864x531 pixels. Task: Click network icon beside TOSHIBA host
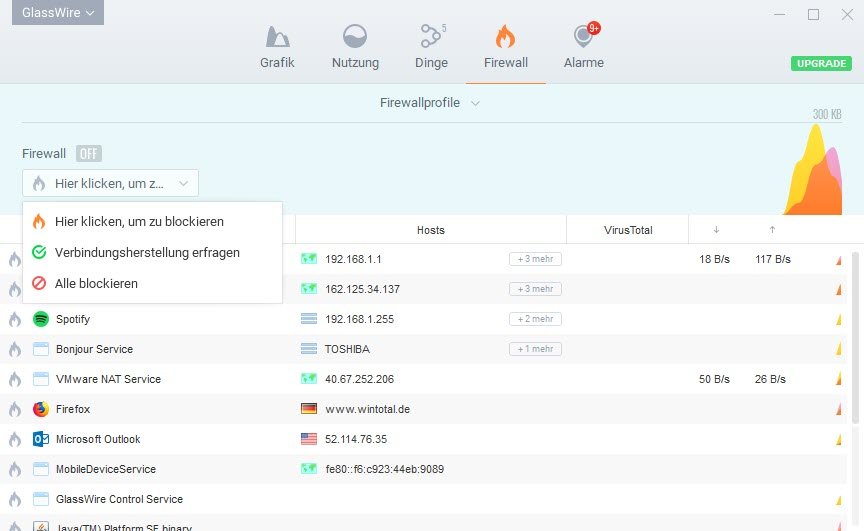tap(309, 349)
